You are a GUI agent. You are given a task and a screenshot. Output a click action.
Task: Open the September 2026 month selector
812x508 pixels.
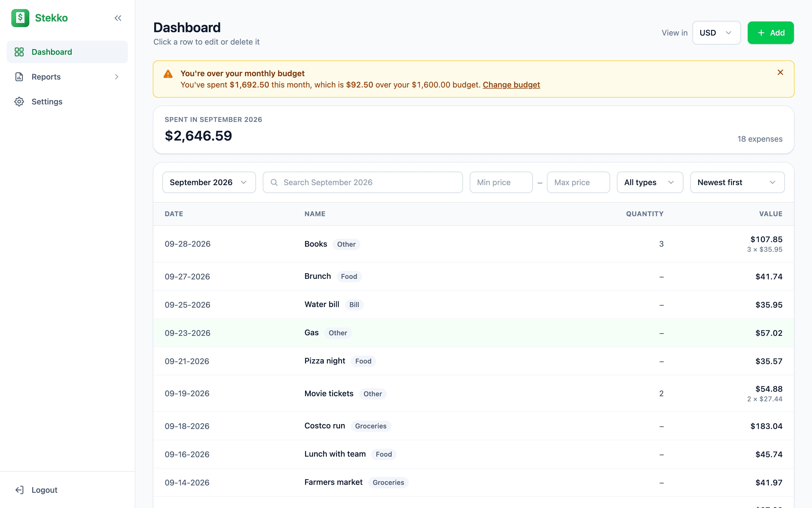(209, 182)
